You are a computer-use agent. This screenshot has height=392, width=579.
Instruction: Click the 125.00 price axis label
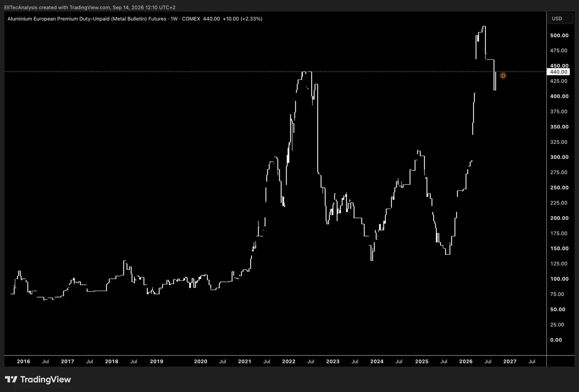point(559,264)
